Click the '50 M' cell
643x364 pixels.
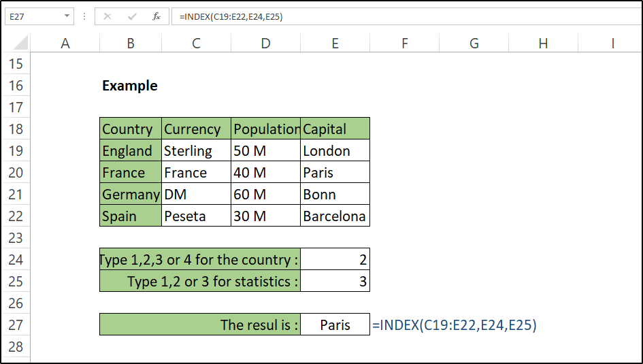pos(266,150)
